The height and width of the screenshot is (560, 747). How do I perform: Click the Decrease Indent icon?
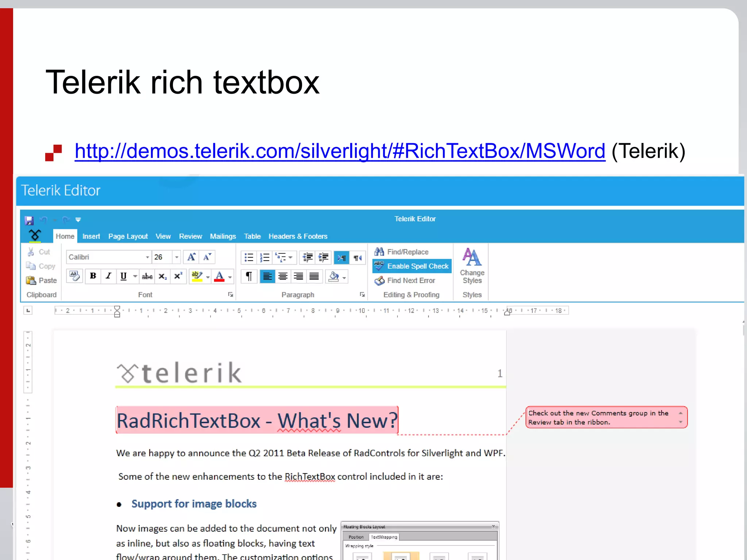click(x=308, y=257)
